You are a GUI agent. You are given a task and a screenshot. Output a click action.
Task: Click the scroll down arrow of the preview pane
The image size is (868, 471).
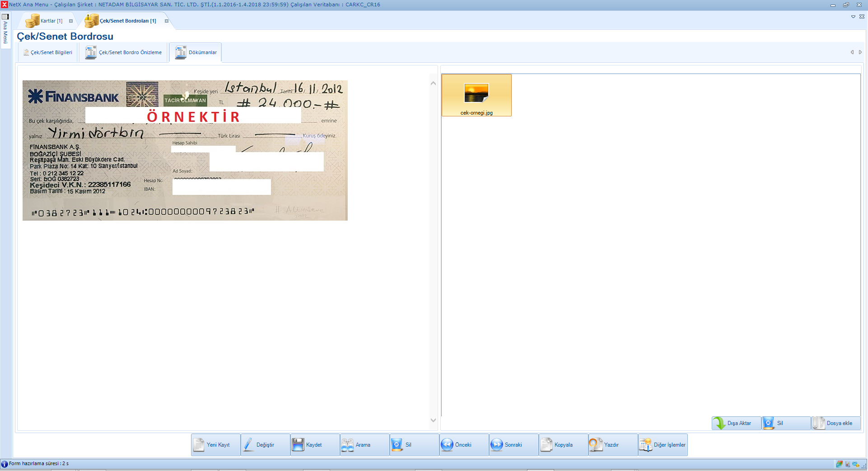click(433, 420)
